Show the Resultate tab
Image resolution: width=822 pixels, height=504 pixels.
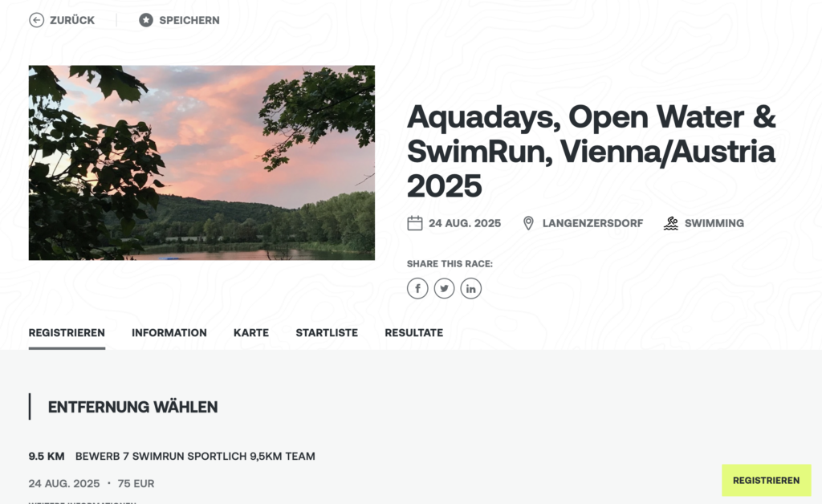coord(413,333)
